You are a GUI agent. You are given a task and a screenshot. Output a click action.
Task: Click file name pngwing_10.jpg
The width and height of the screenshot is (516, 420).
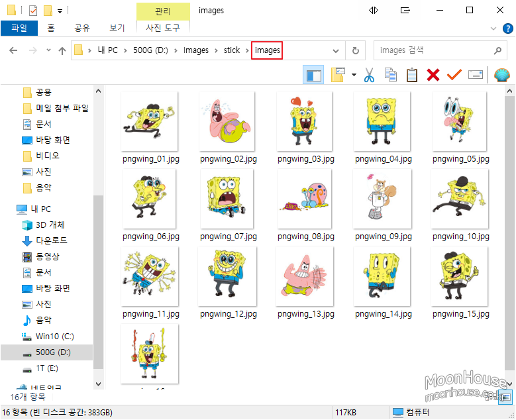coord(461,236)
